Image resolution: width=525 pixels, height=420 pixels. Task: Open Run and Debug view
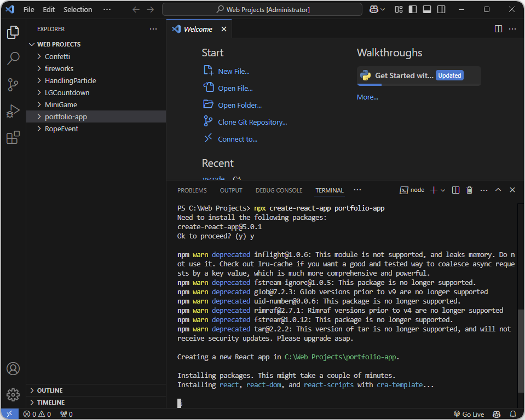13,111
